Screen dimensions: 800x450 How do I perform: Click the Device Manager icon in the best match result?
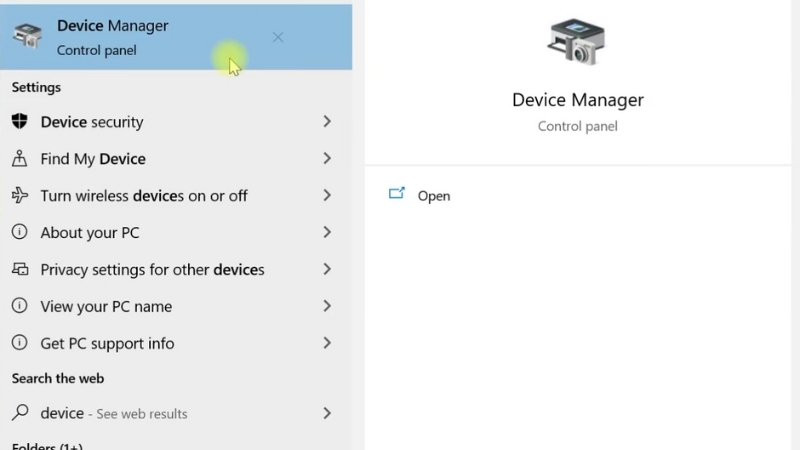click(27, 36)
